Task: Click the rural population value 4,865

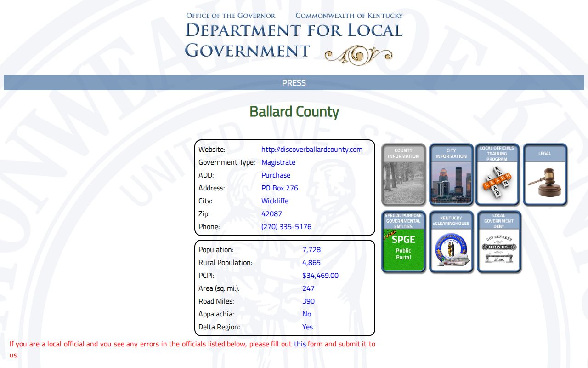Action: (x=311, y=263)
